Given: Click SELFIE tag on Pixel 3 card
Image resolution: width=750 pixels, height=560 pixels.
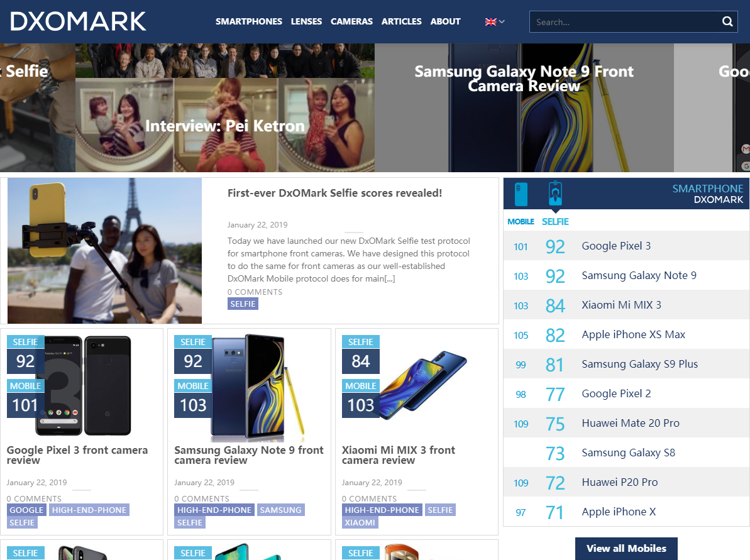Looking at the screenshot, I should point(22,523).
